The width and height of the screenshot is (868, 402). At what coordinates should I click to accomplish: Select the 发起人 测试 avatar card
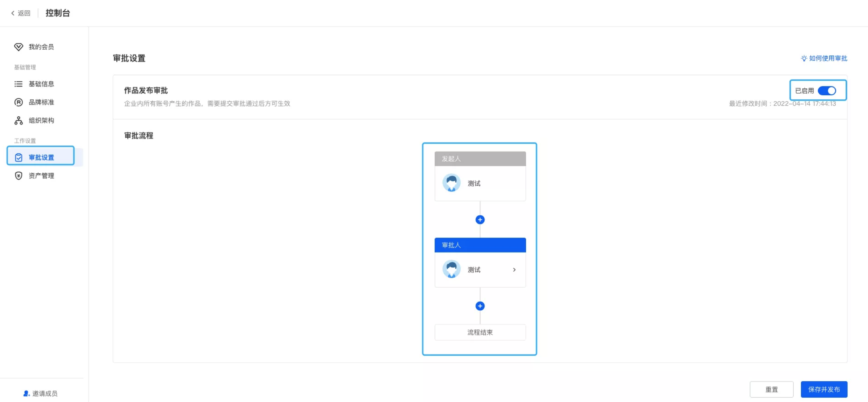click(480, 183)
